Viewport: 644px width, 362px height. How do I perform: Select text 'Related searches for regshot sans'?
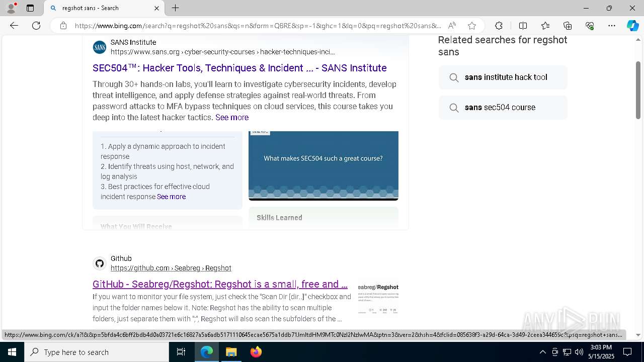(x=503, y=46)
